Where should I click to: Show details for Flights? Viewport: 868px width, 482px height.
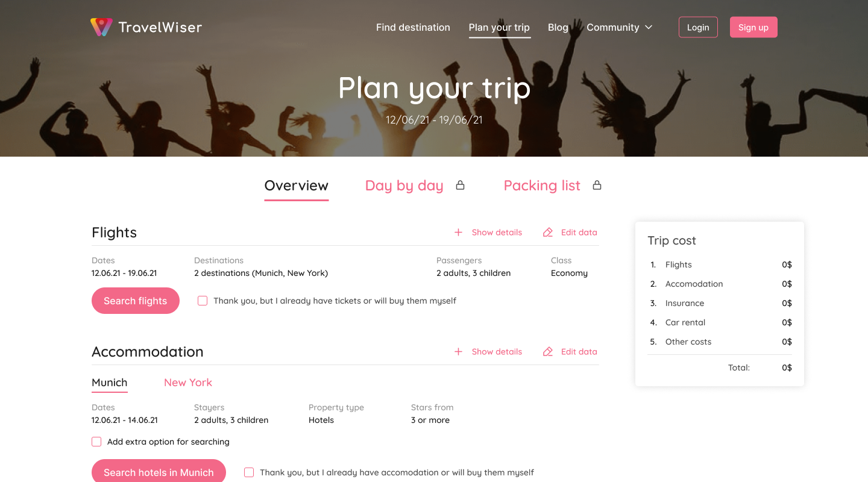[497, 232]
